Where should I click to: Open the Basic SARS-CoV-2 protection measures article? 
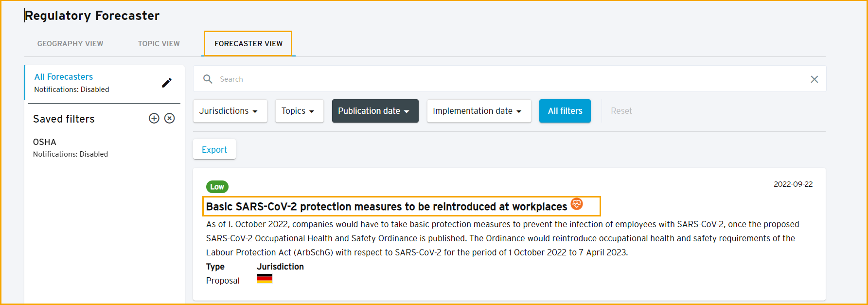point(387,207)
